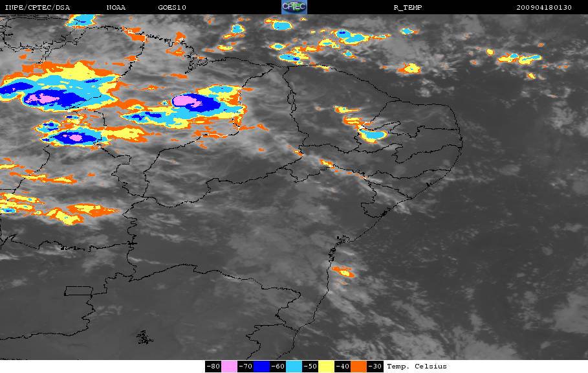Screen dimensions: 588x373
Task: Click the Temp. Celsius legend caption
Action: point(417,367)
